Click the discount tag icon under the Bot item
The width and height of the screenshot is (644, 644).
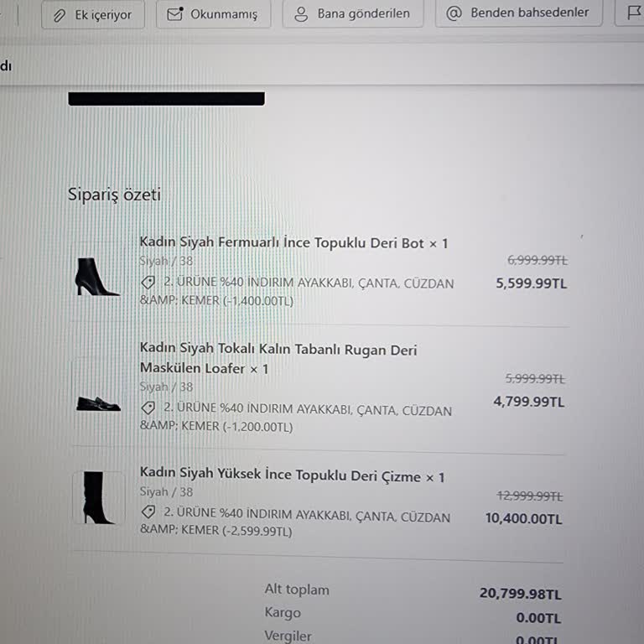point(148,282)
